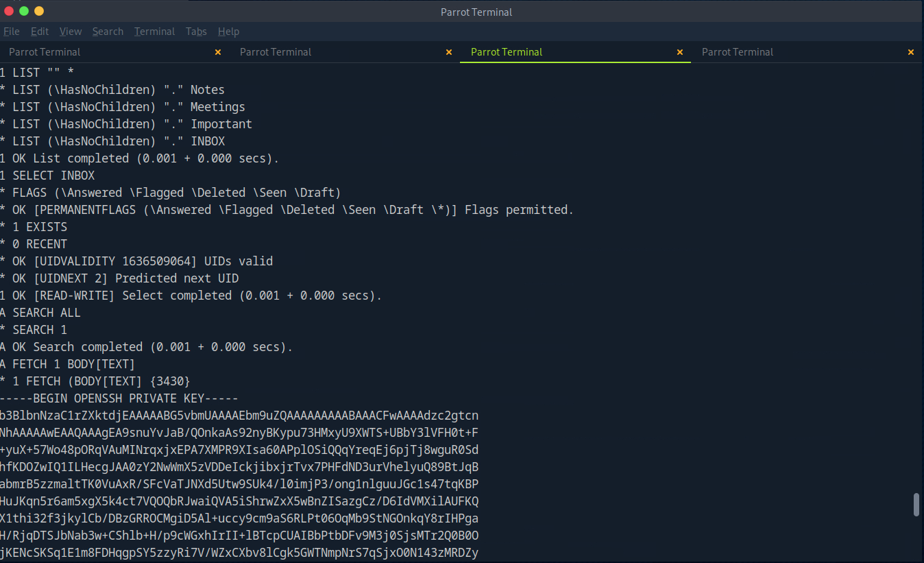Close the active third terminal tab
The image size is (924, 563).
point(680,52)
